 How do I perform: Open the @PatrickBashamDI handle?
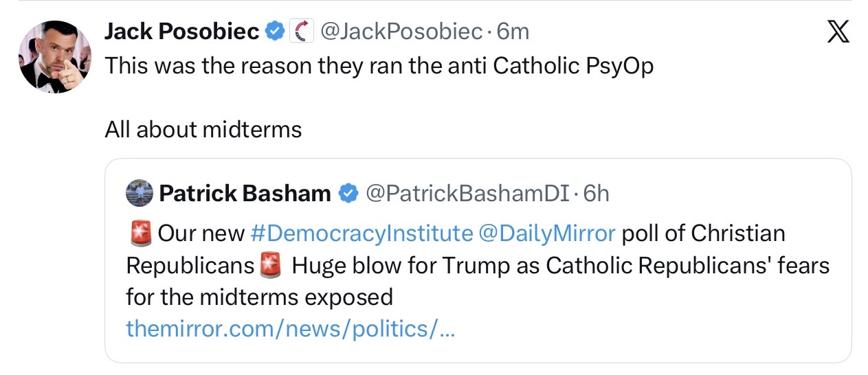pos(467,194)
